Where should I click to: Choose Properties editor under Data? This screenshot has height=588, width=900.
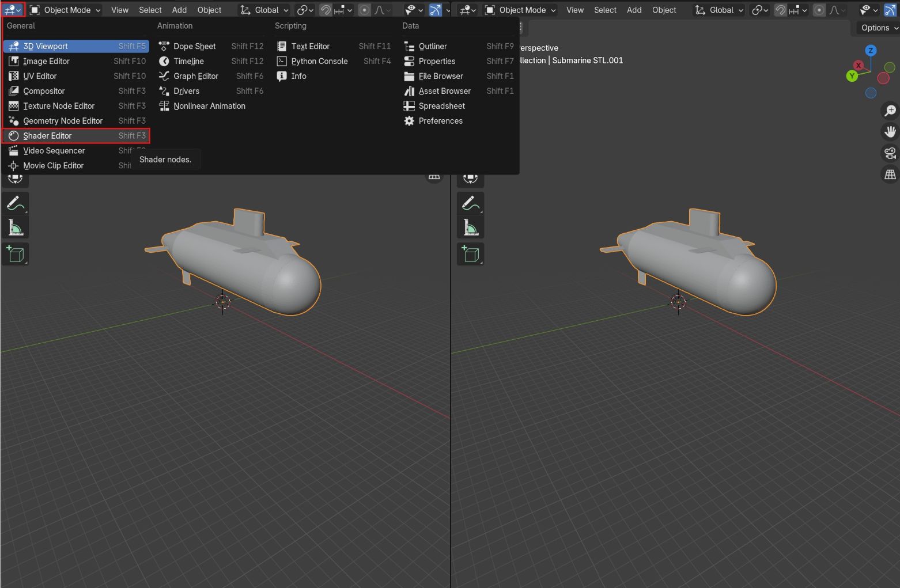click(x=459, y=61)
